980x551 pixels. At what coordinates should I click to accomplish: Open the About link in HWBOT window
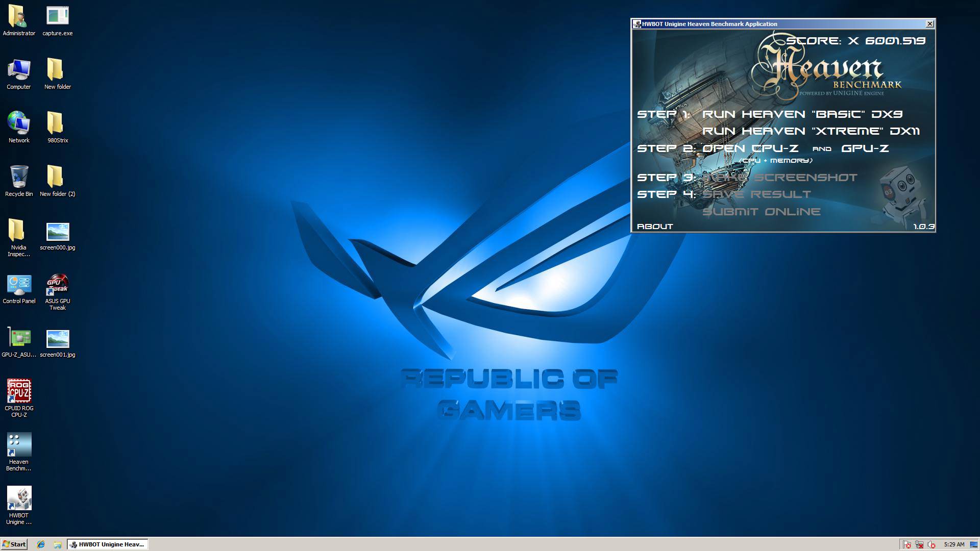655,227
